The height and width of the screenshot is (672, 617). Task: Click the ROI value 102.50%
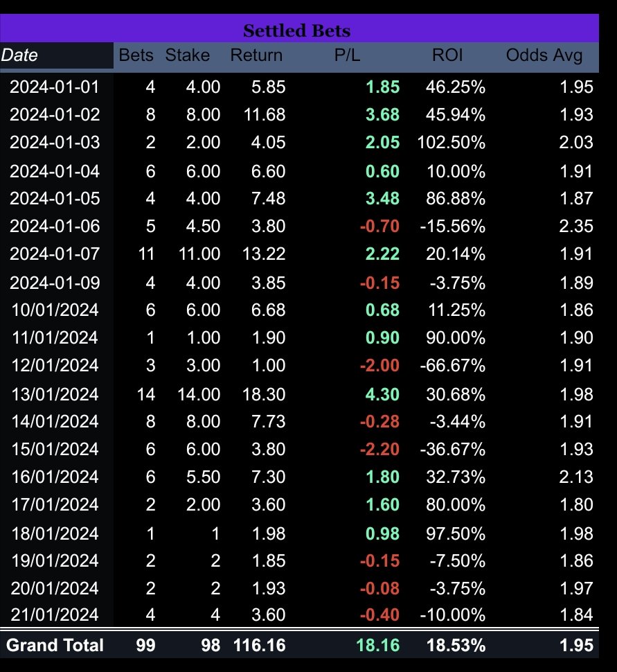coord(451,142)
